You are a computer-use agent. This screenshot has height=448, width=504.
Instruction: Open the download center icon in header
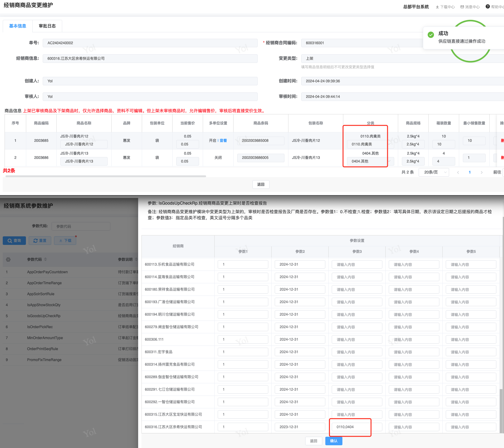[437, 7]
